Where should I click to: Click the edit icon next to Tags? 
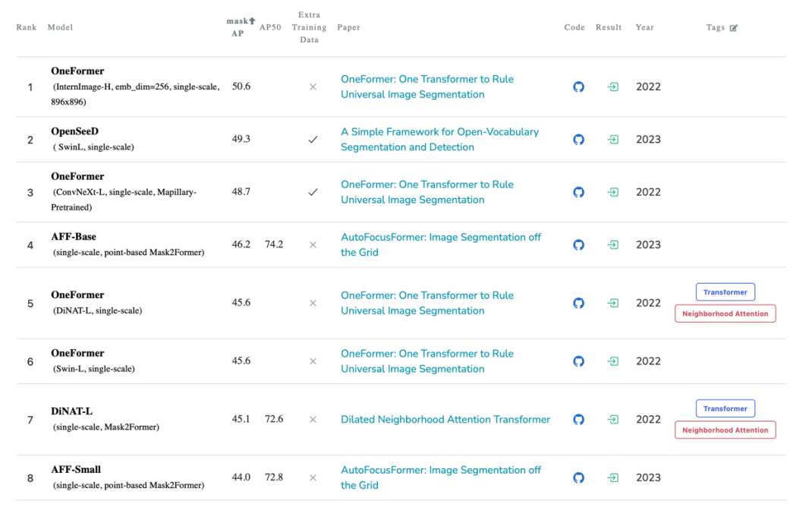coord(733,28)
